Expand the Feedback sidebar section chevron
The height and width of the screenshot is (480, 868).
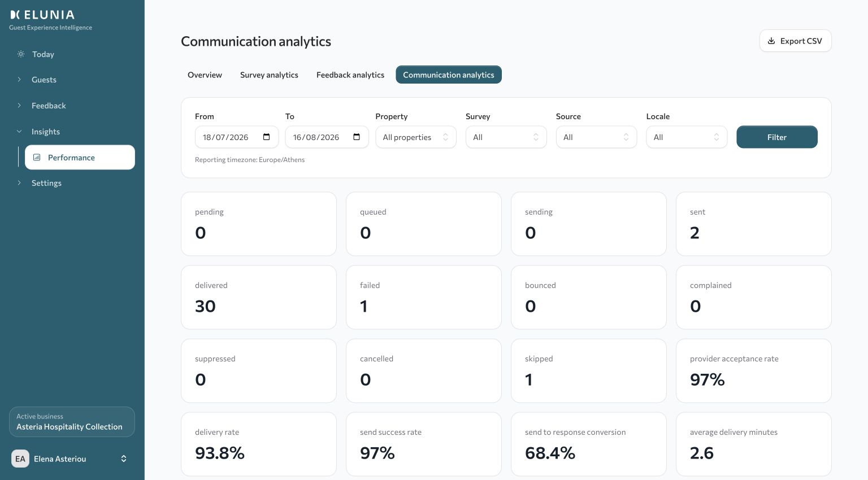tap(19, 106)
